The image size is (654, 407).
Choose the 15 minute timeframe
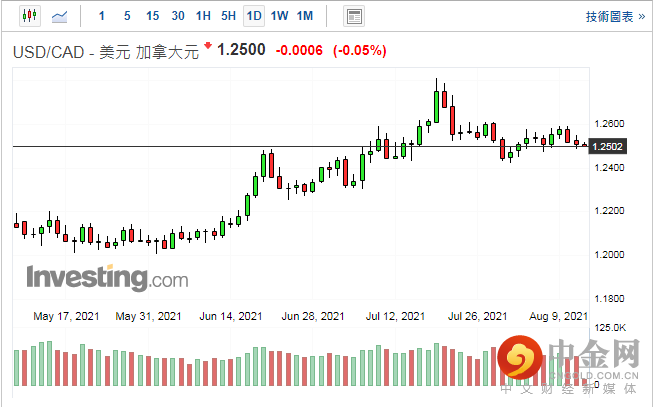[x=152, y=16]
